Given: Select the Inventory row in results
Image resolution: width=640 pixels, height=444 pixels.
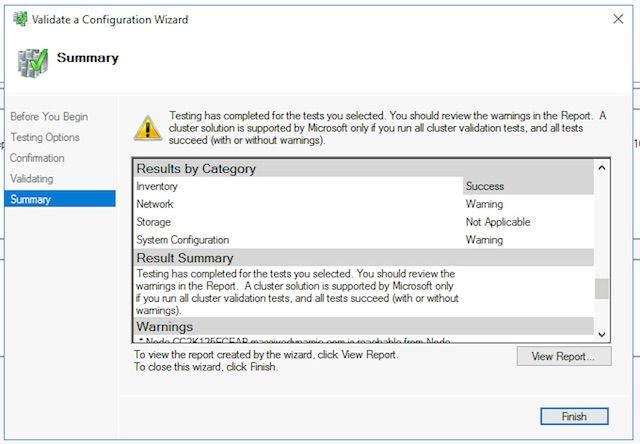Looking at the screenshot, I should 300,186.
